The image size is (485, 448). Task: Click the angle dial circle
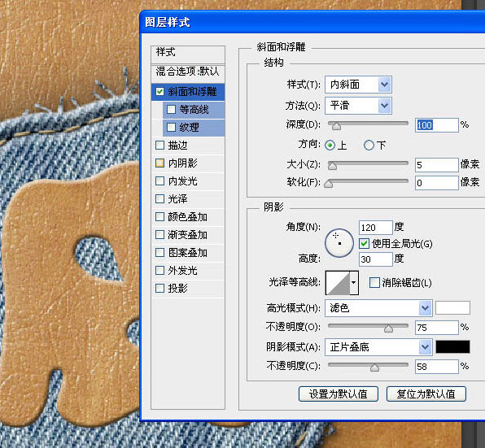click(339, 243)
